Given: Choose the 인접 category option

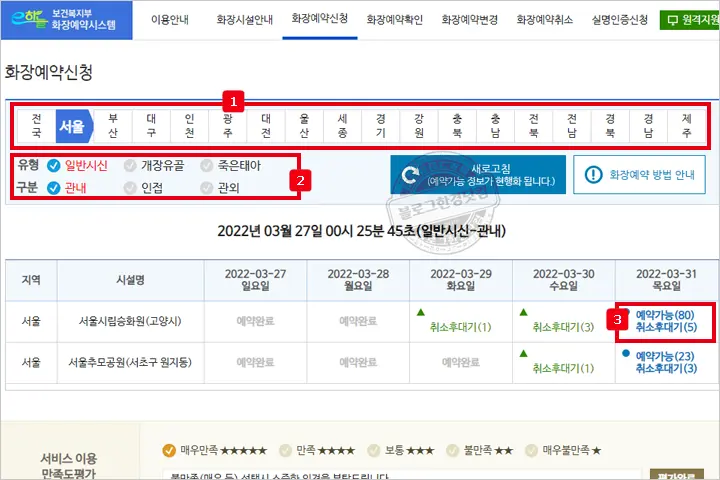Looking at the screenshot, I should (143, 188).
